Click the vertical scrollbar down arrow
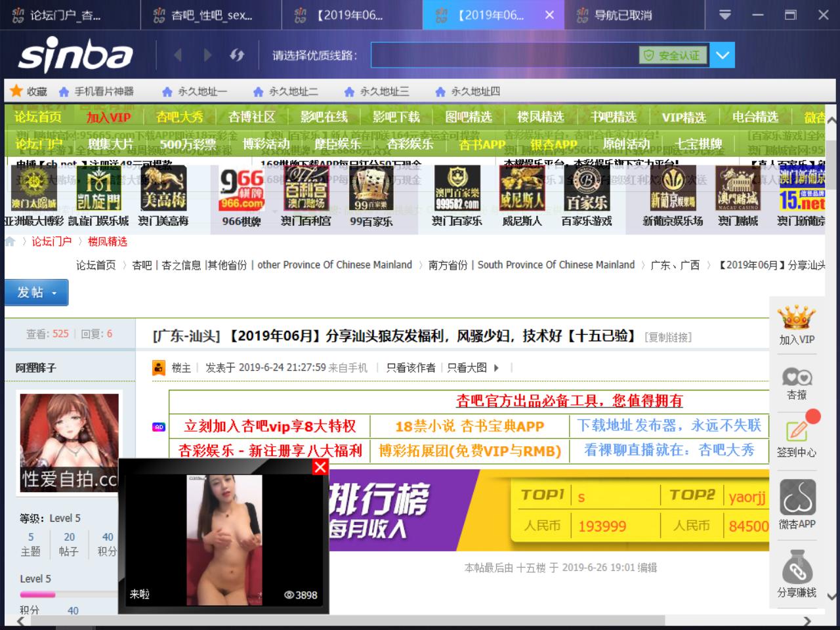 pyautogui.click(x=831, y=597)
